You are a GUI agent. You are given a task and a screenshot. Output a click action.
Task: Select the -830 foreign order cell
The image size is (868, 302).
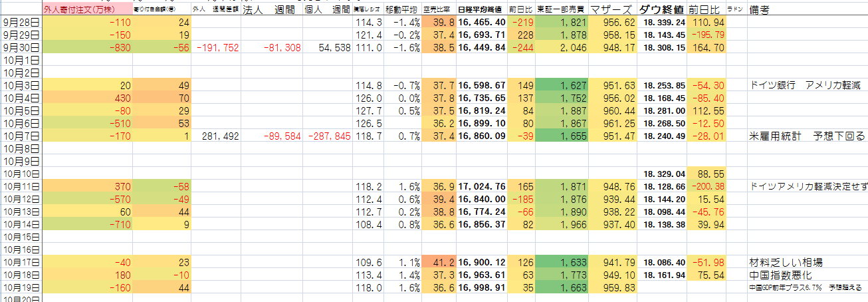tap(87, 47)
